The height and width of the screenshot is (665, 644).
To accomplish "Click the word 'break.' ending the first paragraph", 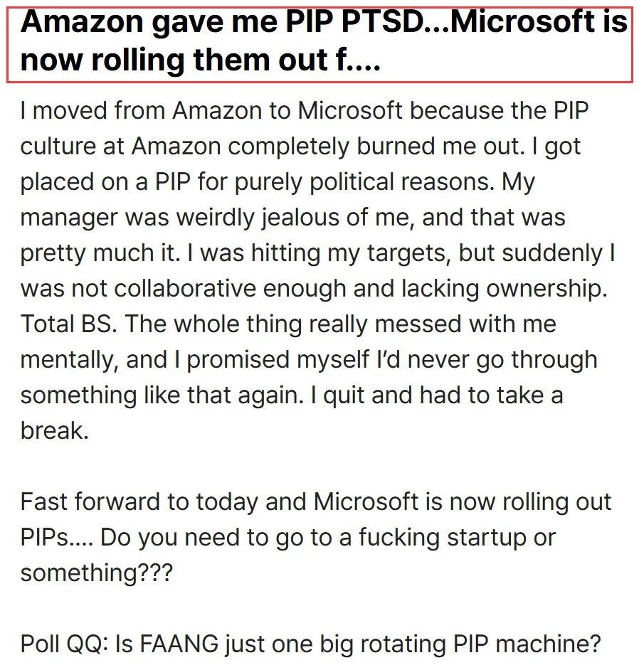I will (x=55, y=430).
